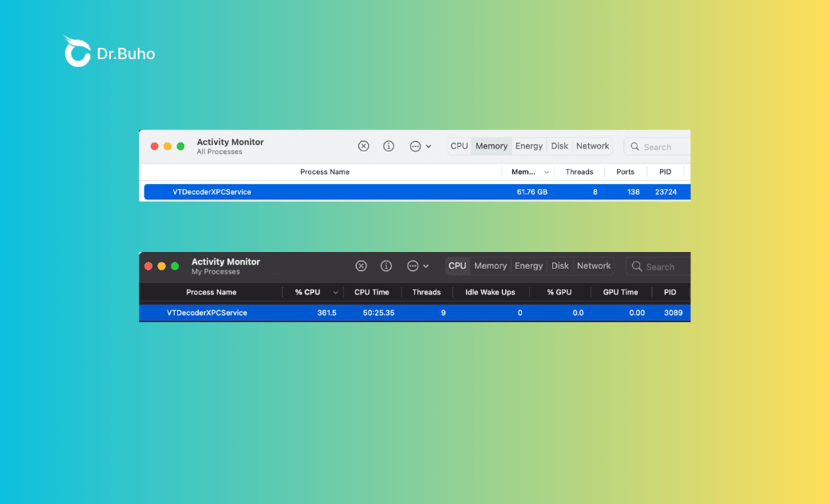Viewport: 830px width, 504px height.
Task: Sort by the PID column header
Action: pyautogui.click(x=665, y=171)
